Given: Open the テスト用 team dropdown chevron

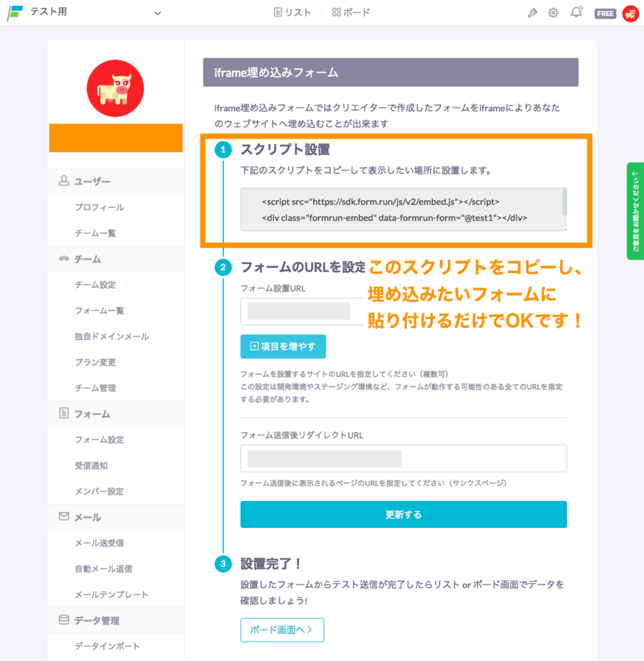Looking at the screenshot, I should [158, 13].
